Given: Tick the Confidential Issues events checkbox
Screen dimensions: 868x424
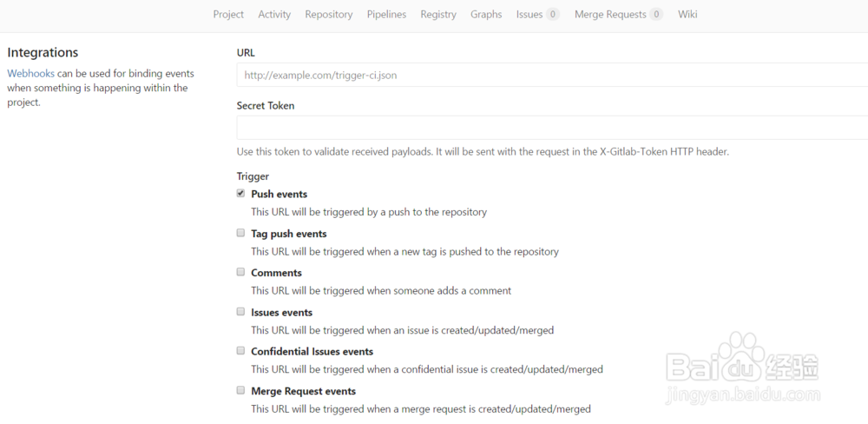Looking at the screenshot, I should point(241,351).
